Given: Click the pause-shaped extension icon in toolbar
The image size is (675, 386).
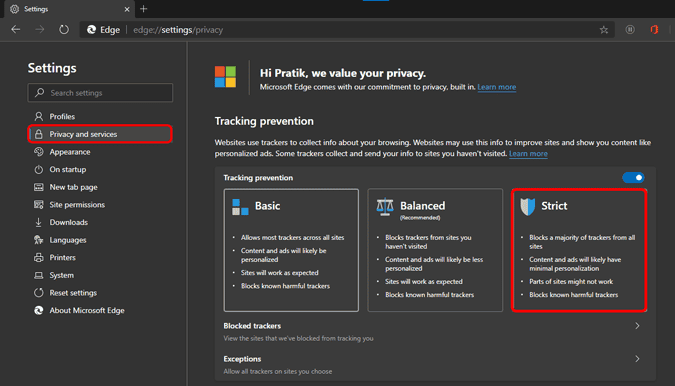Looking at the screenshot, I should click(630, 30).
